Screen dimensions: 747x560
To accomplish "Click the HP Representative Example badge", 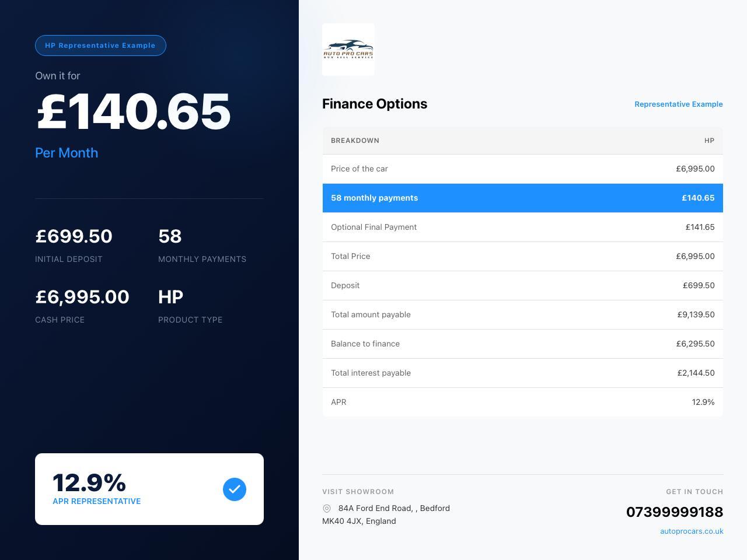I will 100,45.
